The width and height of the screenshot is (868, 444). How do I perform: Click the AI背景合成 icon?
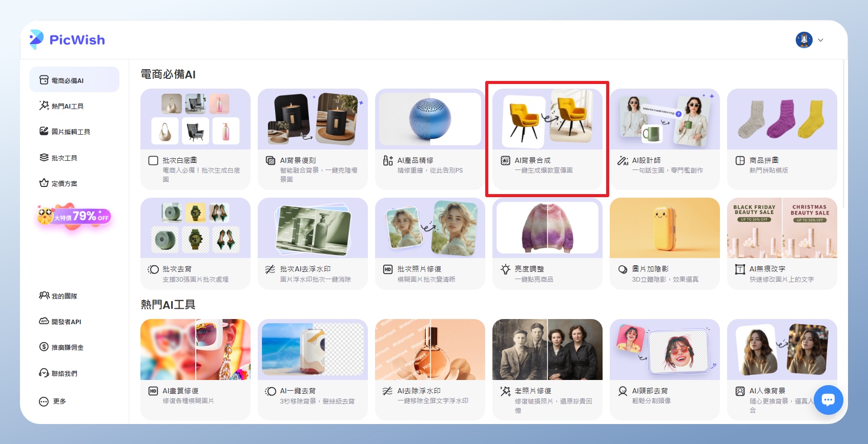[x=505, y=161]
